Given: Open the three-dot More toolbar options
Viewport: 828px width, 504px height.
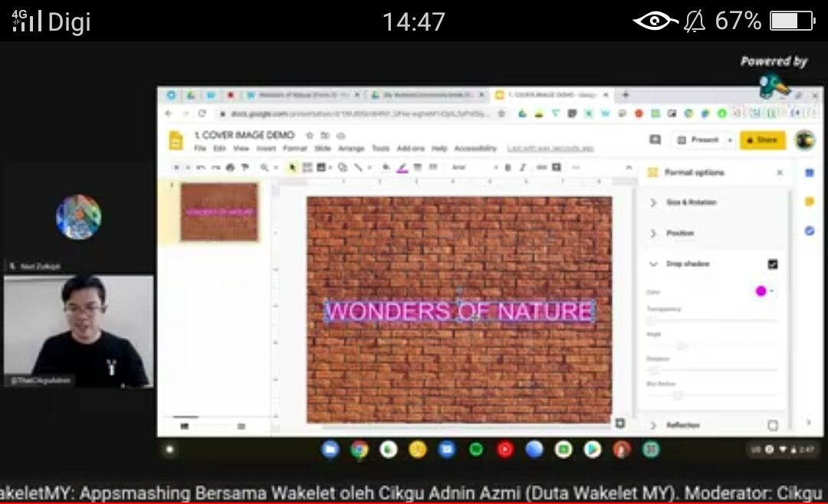Looking at the screenshot, I should [576, 167].
